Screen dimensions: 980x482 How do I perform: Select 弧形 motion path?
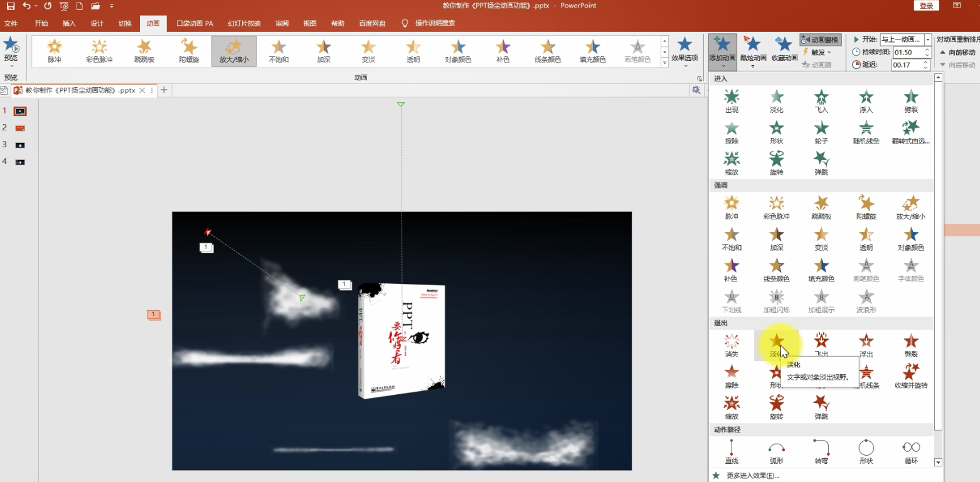point(776,452)
